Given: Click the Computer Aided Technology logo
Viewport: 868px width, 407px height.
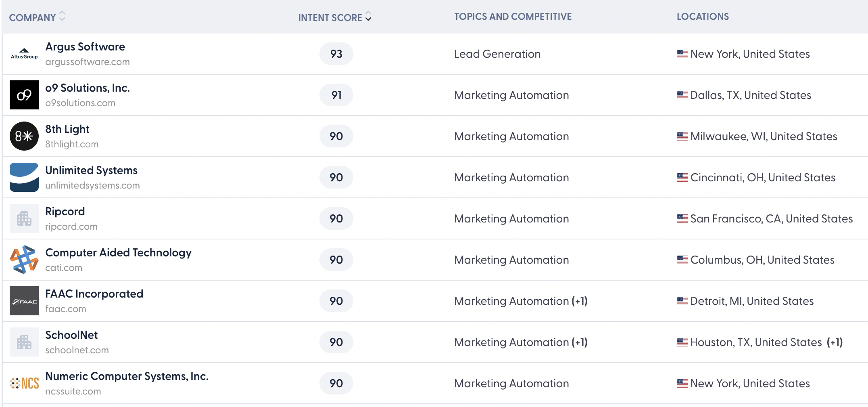Looking at the screenshot, I should [x=24, y=259].
